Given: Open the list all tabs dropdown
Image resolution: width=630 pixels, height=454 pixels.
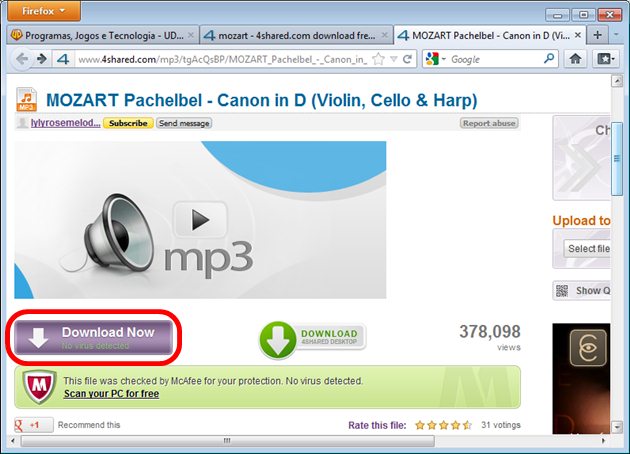Looking at the screenshot, I should 616,35.
